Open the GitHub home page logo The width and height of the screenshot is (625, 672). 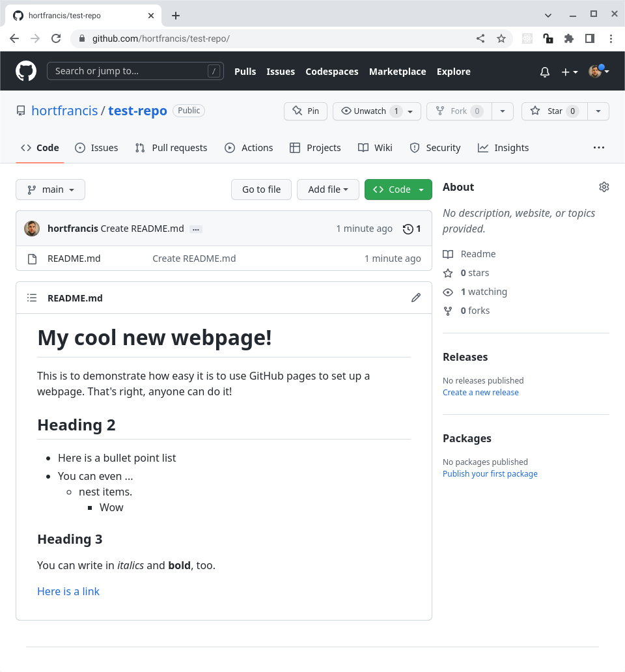pyautogui.click(x=25, y=71)
